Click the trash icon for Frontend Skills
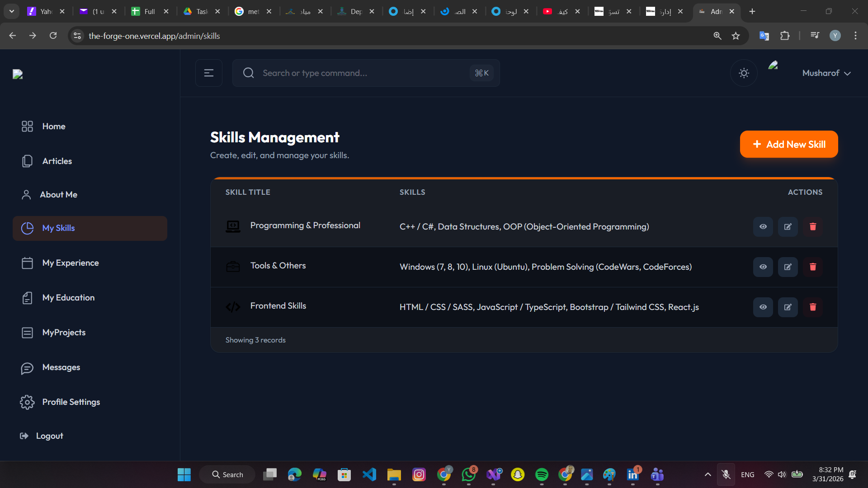868x488 pixels. [x=812, y=307]
